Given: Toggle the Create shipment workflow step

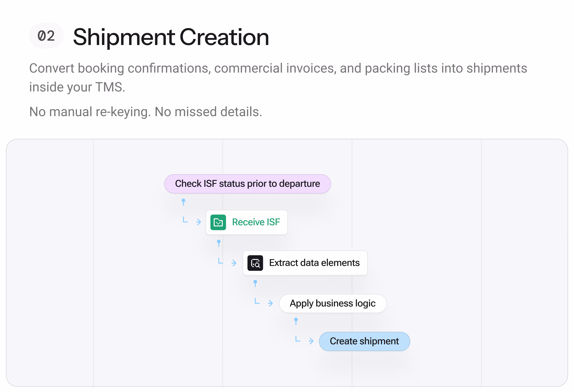Looking at the screenshot, I should [364, 341].
